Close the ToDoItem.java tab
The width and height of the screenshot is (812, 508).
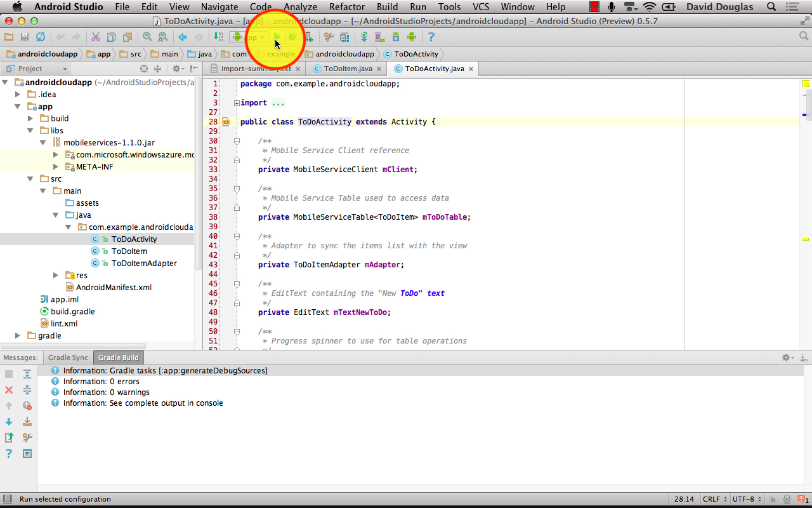point(379,69)
